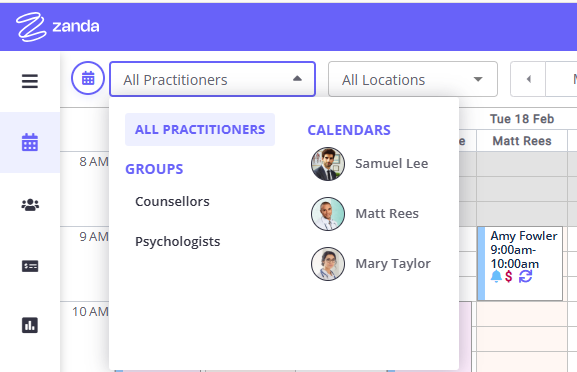Select Mary Taylor's calendar
This screenshot has height=372, width=577.
point(371,264)
